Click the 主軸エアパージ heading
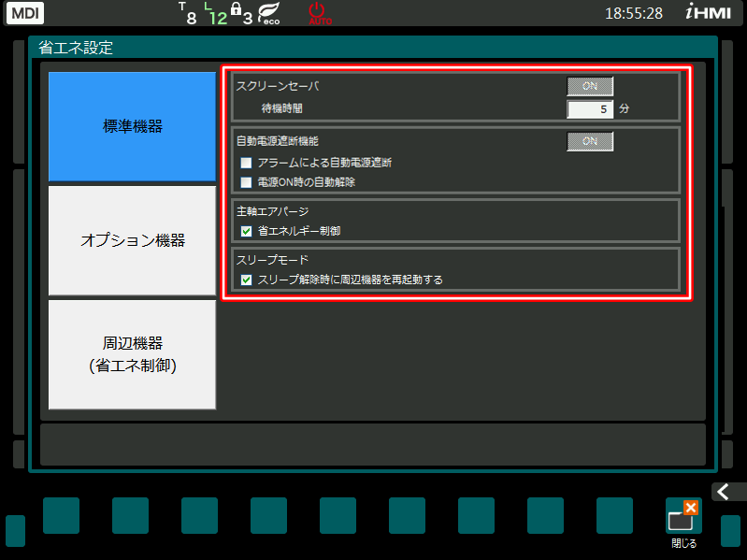The width and height of the screenshot is (747, 560). [272, 211]
